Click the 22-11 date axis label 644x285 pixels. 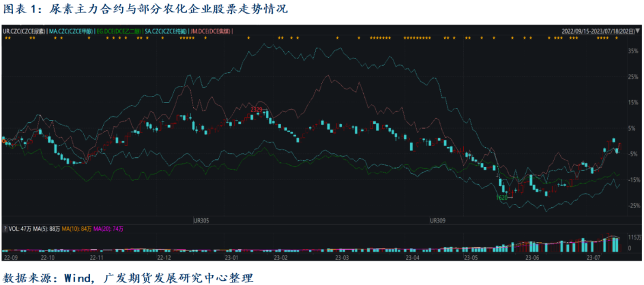pyautogui.click(x=97, y=258)
